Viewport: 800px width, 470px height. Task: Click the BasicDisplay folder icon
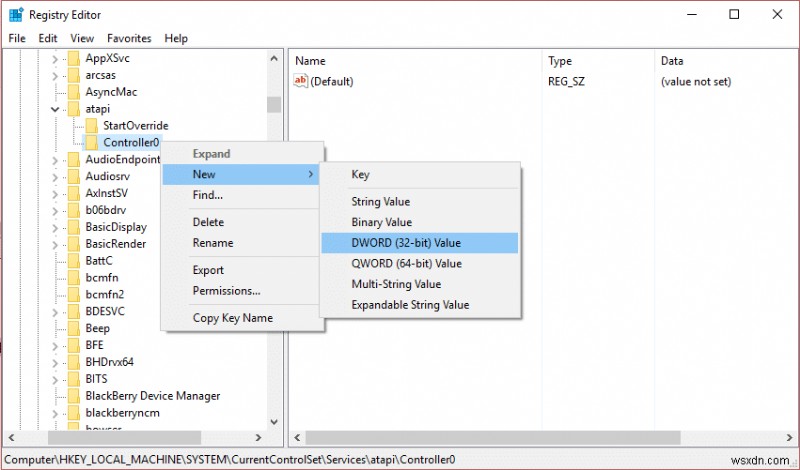pos(74,227)
